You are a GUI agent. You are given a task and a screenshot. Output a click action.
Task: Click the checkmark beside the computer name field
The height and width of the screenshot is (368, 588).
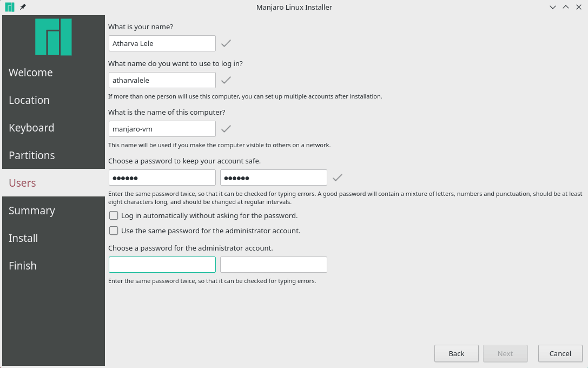pyautogui.click(x=226, y=128)
